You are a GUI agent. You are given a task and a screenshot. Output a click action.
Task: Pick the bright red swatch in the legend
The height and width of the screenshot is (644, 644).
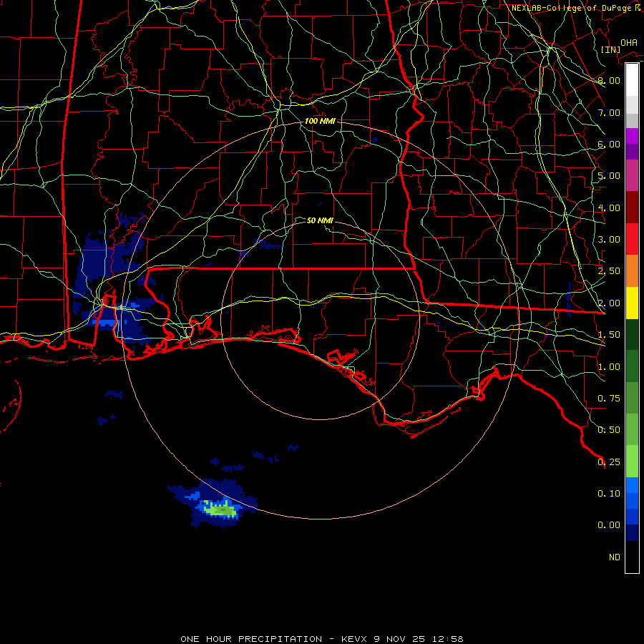(632, 239)
